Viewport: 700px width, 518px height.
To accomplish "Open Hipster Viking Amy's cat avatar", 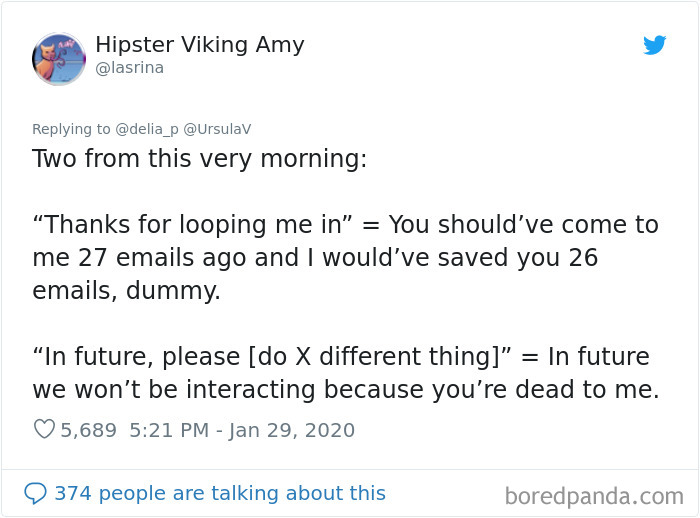I will pos(59,59).
